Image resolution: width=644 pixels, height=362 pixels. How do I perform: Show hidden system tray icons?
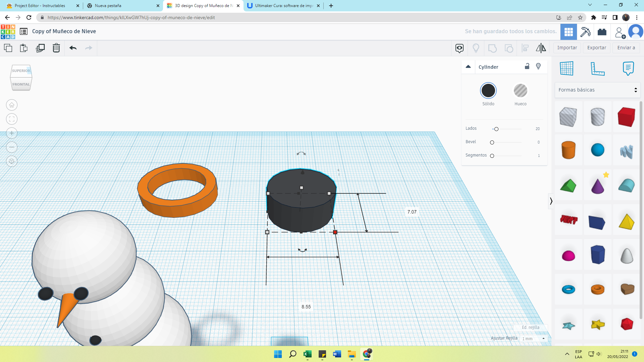coord(567,354)
